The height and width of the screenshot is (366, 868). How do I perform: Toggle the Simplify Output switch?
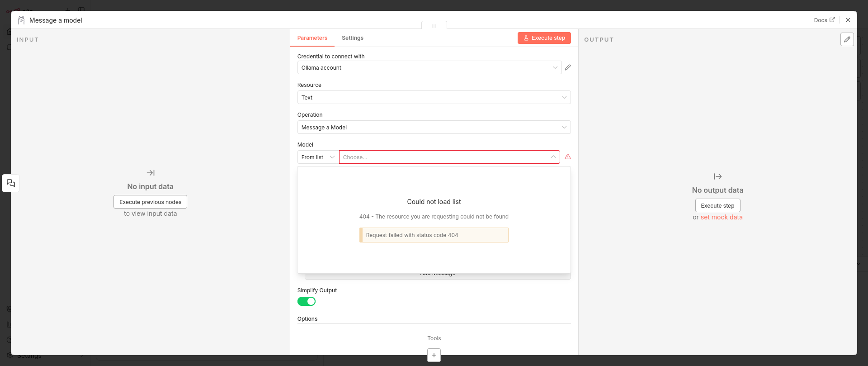click(x=307, y=301)
